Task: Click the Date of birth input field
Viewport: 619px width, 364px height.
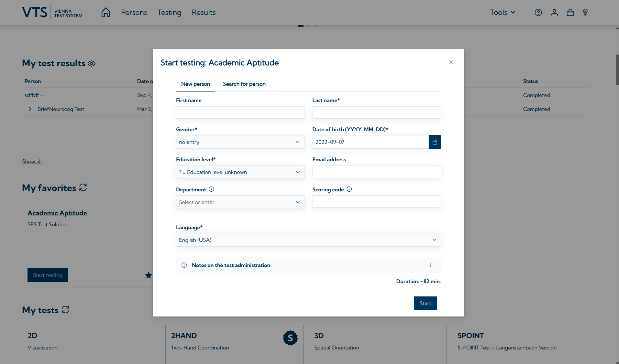Action: click(x=370, y=142)
